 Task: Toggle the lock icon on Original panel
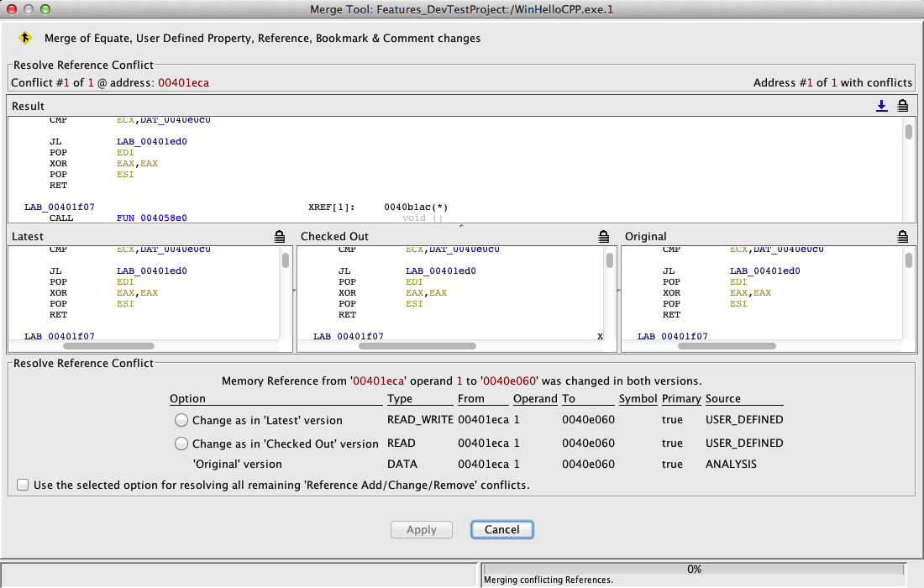click(x=903, y=237)
